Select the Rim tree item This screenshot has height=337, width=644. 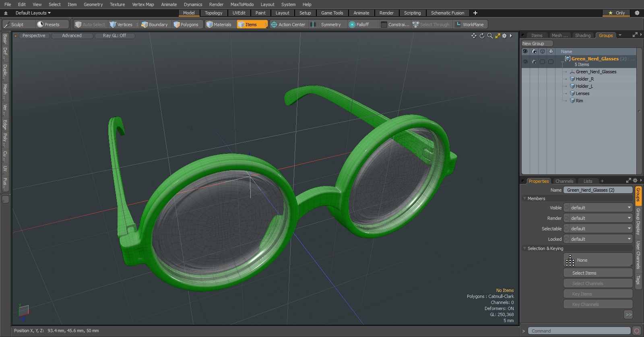coord(579,101)
